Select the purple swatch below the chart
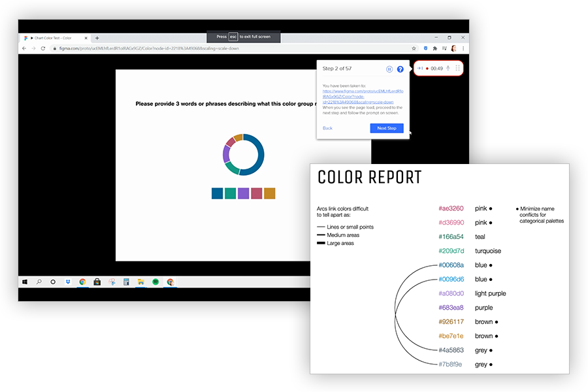 [244, 193]
